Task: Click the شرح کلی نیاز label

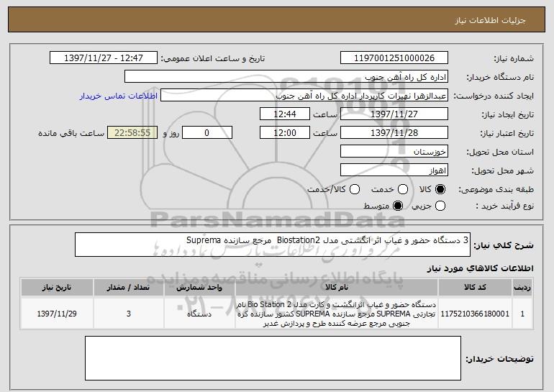Action: tap(504, 245)
